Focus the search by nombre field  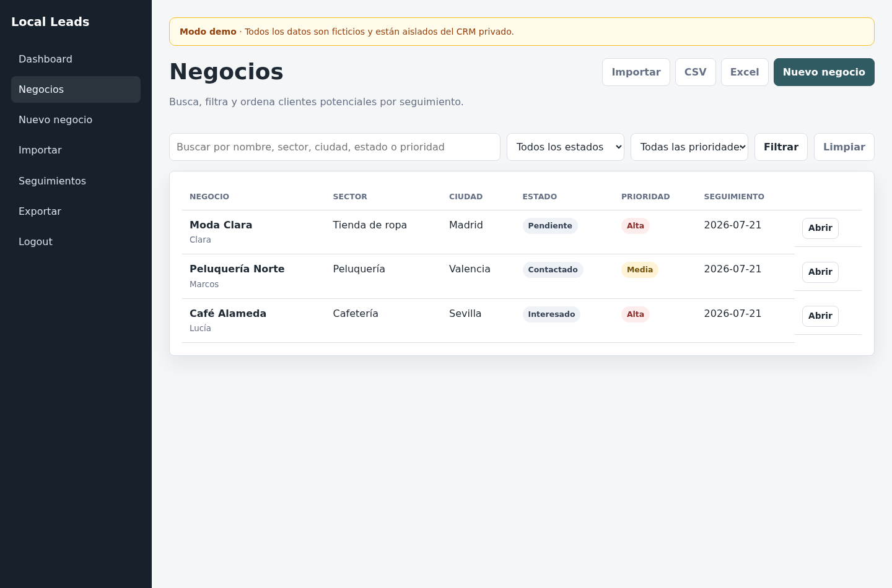tap(334, 147)
